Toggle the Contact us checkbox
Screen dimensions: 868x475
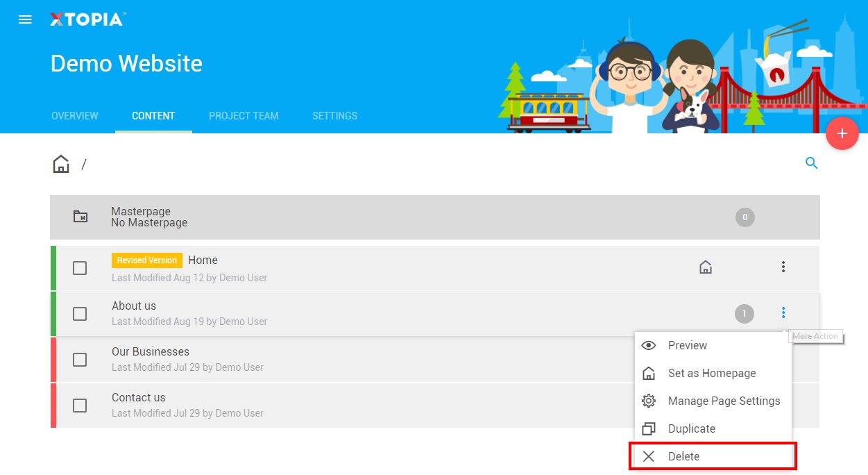point(80,406)
